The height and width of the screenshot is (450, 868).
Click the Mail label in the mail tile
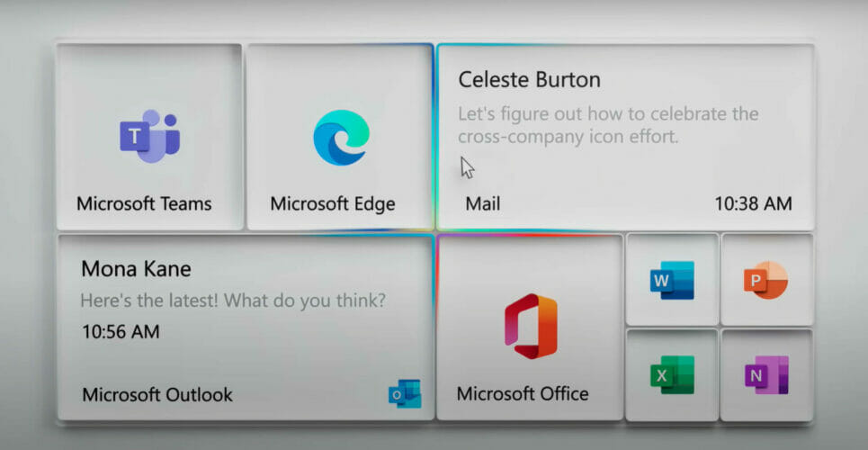click(x=483, y=203)
